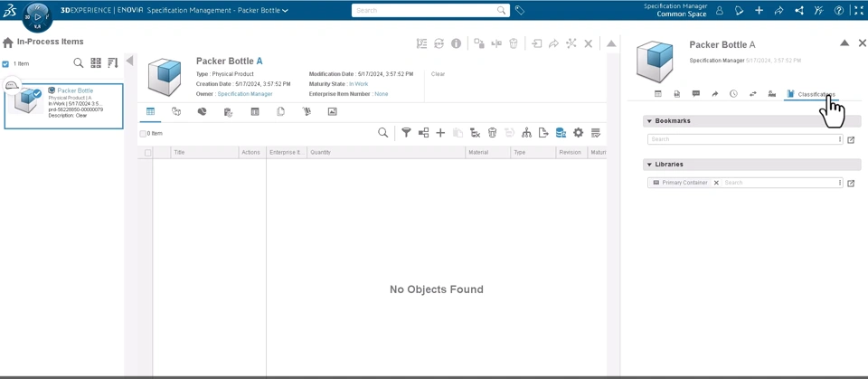The width and height of the screenshot is (868, 379).
Task: Open Libraries search options dots
Action: 840,183
